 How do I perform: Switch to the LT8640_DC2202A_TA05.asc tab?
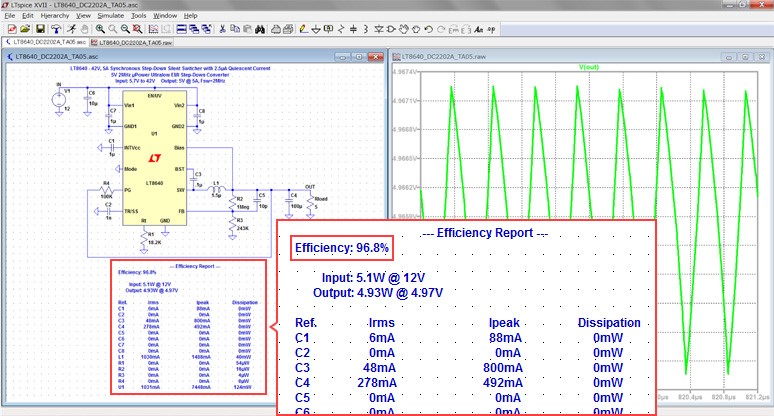click(x=49, y=43)
